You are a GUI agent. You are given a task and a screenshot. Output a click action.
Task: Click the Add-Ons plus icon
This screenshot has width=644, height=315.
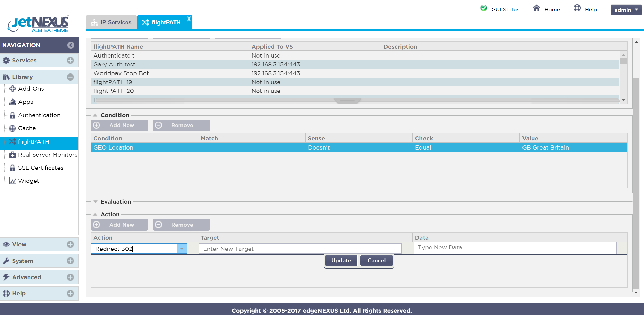pos(12,89)
